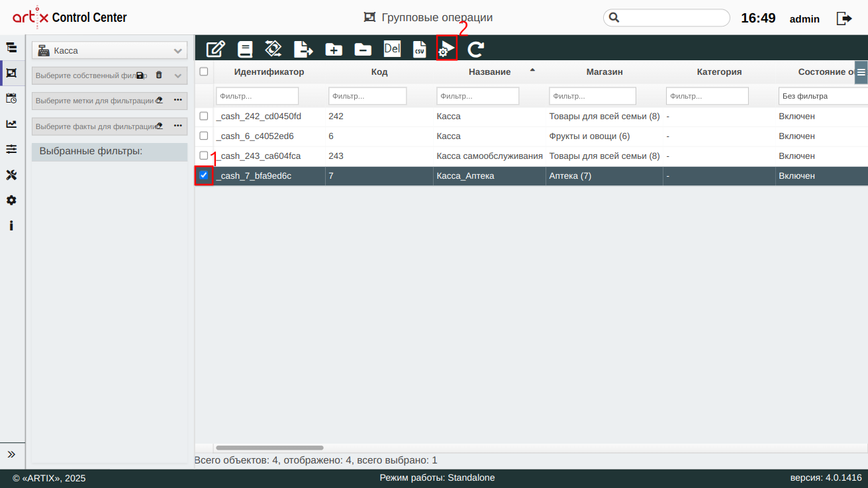Click the Код column filter input
868x488 pixels.
point(367,96)
